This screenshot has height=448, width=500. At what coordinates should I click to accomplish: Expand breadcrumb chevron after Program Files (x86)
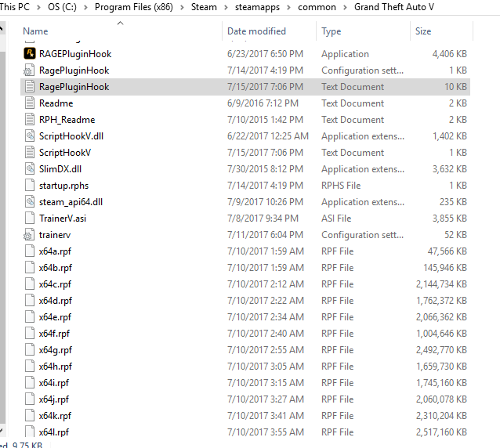182,7
